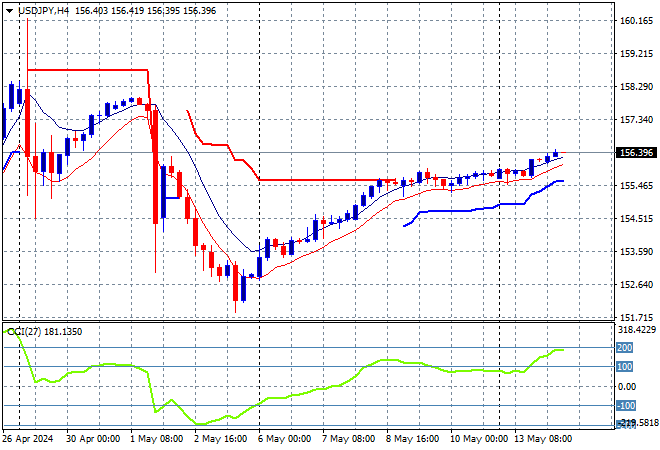This screenshot has height=450, width=660.
Task: Click the 157.340 price axis label
Action: pos(637,120)
